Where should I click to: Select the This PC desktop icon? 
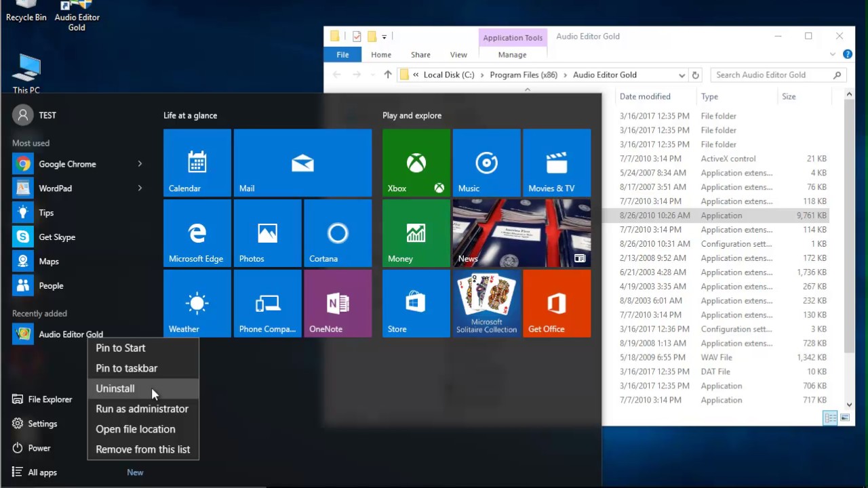[26, 74]
